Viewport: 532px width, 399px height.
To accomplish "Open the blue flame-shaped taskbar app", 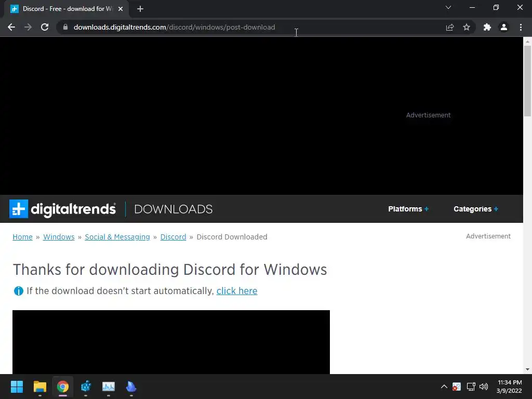I will 131,387.
